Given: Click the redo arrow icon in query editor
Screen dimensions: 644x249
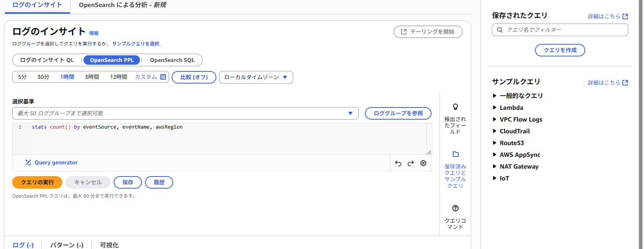Looking at the screenshot, I should (x=411, y=164).
